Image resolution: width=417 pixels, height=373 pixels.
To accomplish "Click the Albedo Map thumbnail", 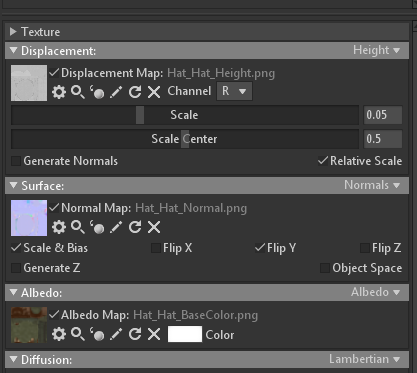I will 29,325.
